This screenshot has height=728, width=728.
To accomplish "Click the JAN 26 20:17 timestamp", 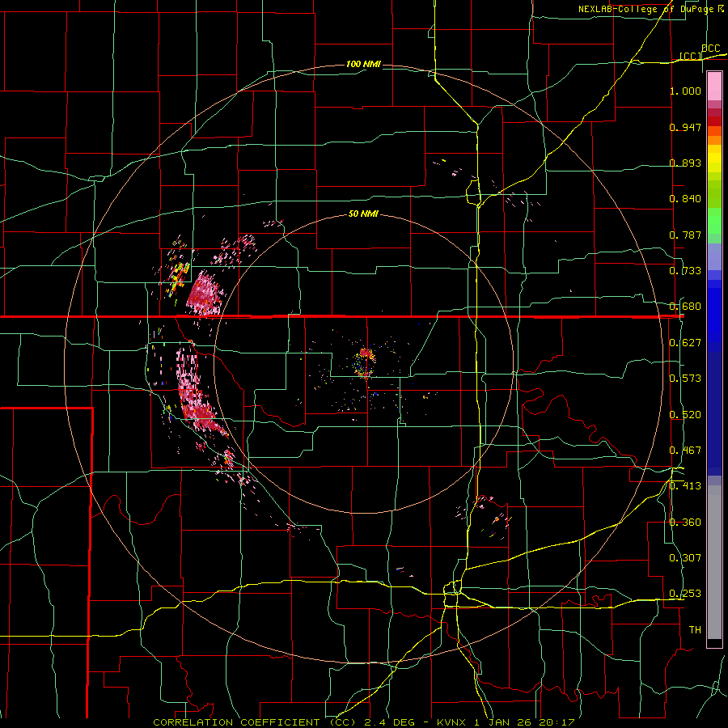I will [x=531, y=722].
